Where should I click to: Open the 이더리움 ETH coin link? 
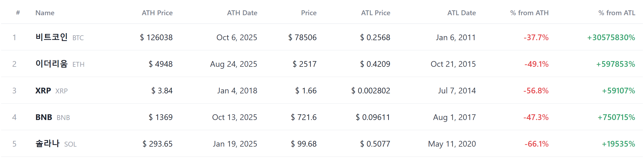tap(60, 64)
